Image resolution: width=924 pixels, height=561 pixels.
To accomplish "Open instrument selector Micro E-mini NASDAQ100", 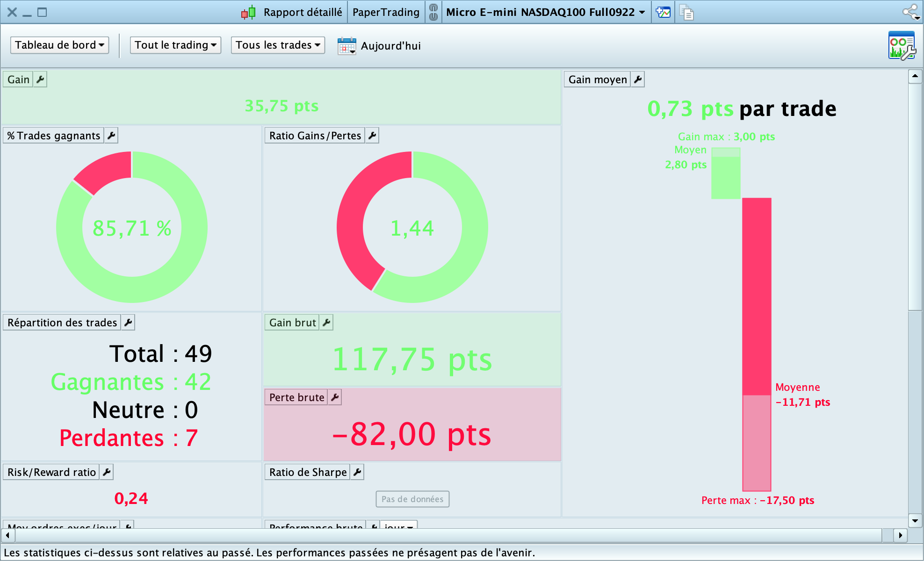I will 545,12.
